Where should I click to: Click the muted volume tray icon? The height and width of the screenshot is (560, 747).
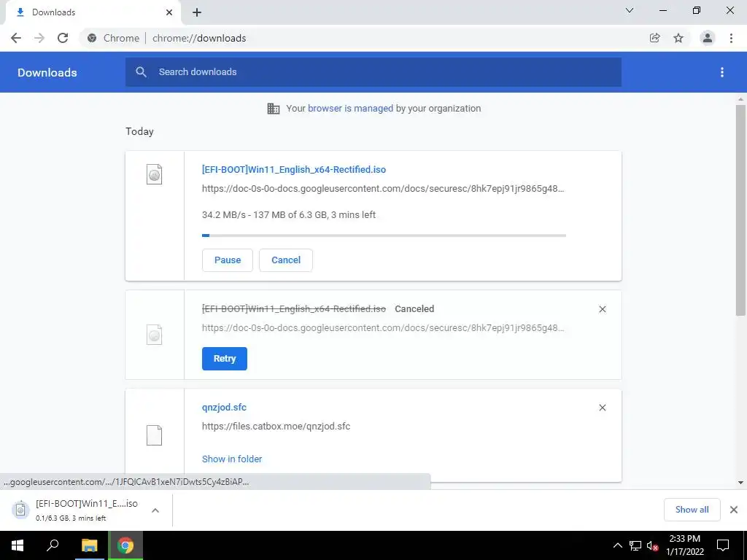click(x=653, y=545)
